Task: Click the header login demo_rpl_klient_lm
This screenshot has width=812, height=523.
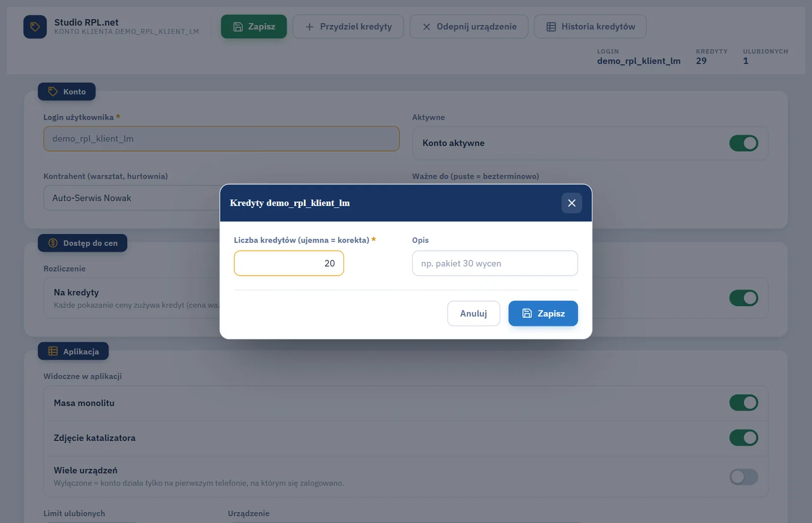Action: pos(639,61)
